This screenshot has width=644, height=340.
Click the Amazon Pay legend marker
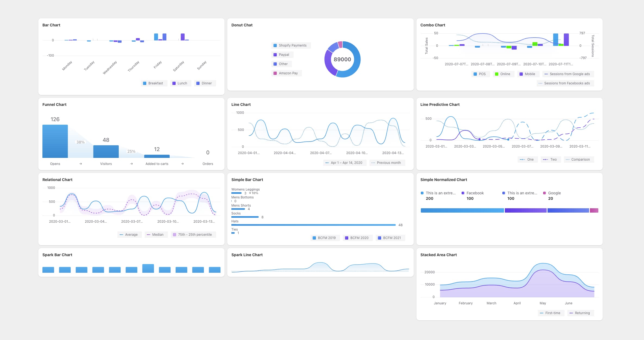(x=275, y=73)
